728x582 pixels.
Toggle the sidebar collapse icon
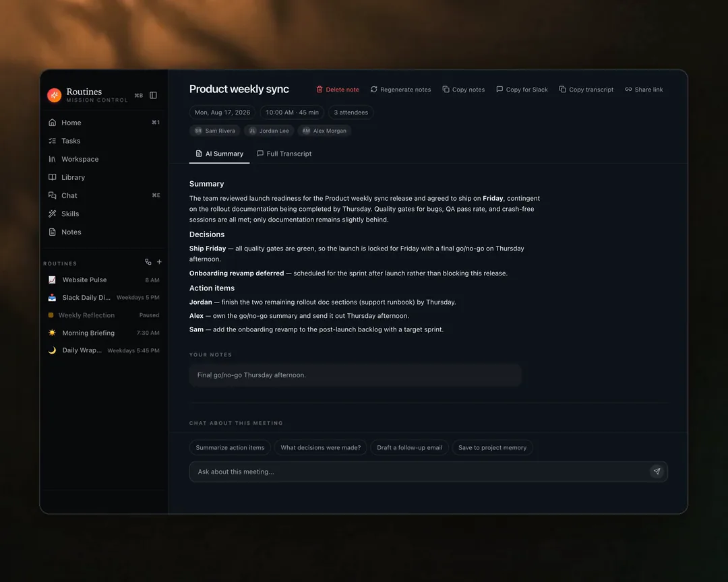click(x=153, y=95)
